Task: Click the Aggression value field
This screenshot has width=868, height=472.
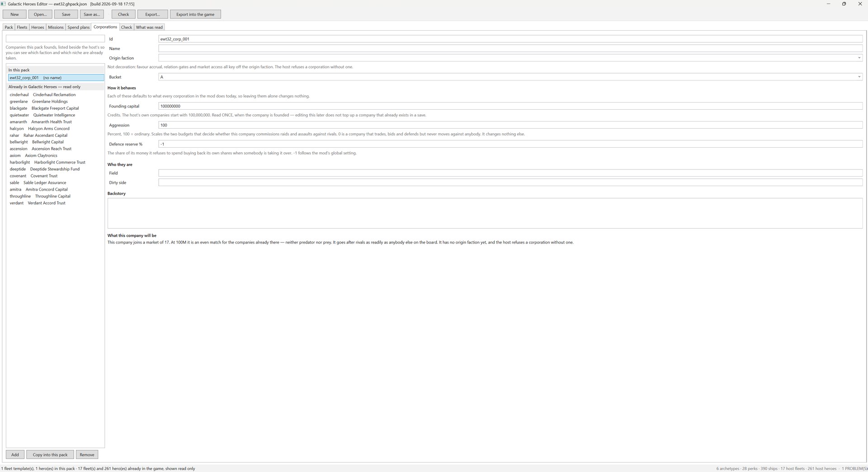Action: click(x=510, y=125)
